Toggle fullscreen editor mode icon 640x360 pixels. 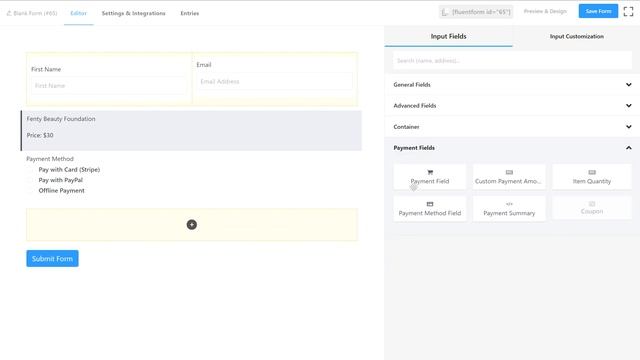pyautogui.click(x=628, y=11)
